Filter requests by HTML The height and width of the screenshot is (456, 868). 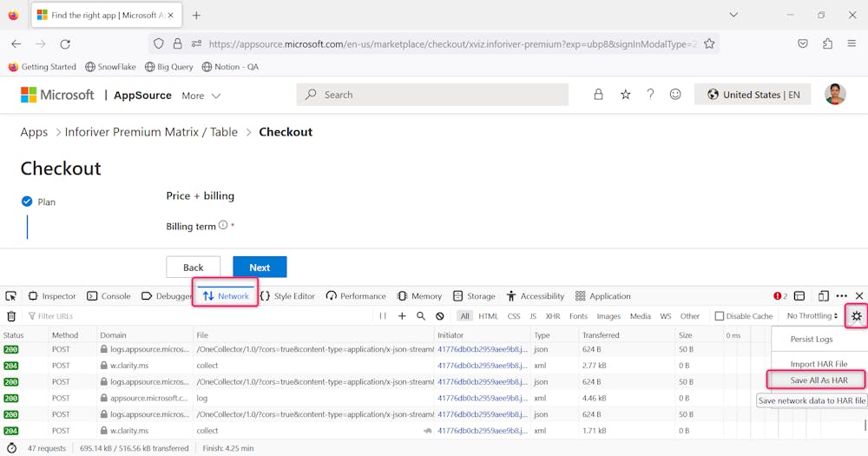point(488,316)
